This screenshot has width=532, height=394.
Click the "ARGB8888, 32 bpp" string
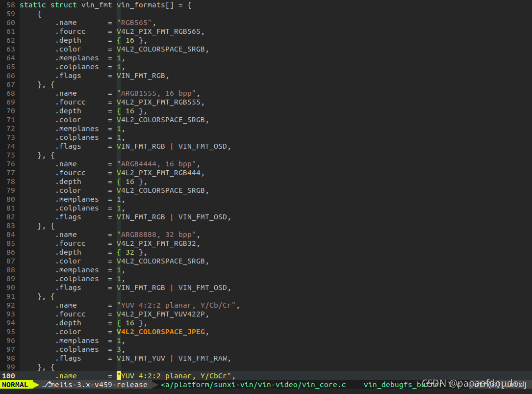(156, 235)
